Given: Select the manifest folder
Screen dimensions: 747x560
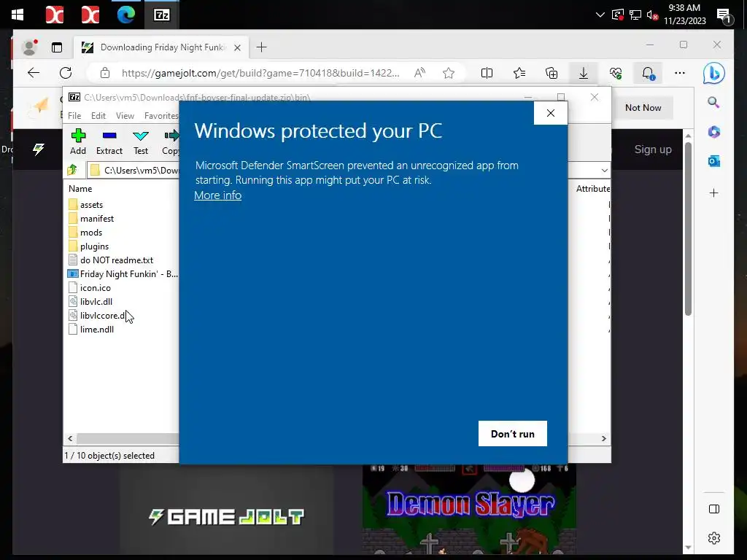Looking at the screenshot, I should (x=91, y=219).
